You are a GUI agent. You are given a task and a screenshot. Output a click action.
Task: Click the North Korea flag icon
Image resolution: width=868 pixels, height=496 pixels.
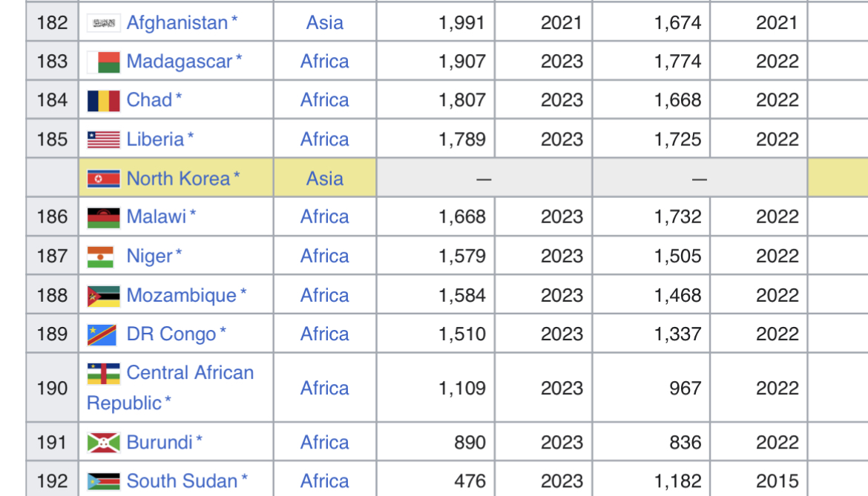[104, 179]
